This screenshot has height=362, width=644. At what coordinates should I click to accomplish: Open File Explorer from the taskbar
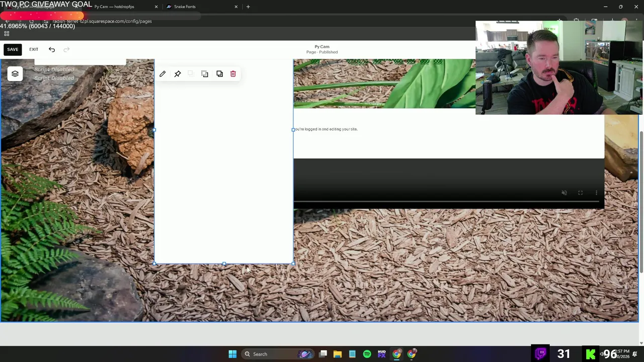[x=338, y=354]
